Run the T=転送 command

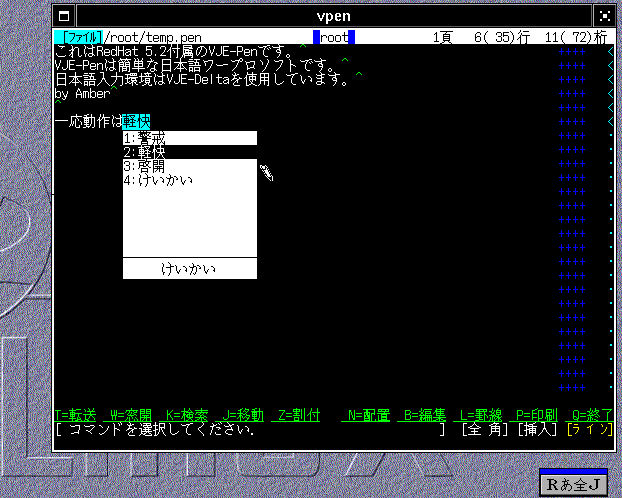pyautogui.click(x=75, y=415)
